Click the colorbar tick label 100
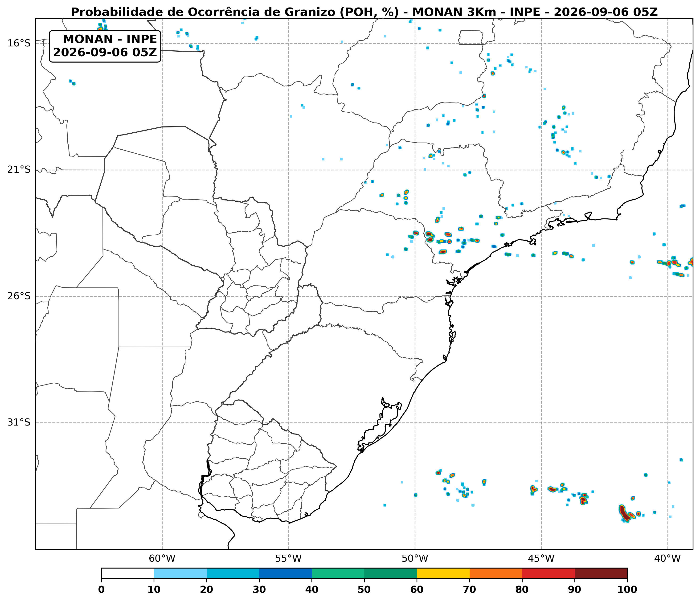700x602 pixels. click(x=627, y=590)
